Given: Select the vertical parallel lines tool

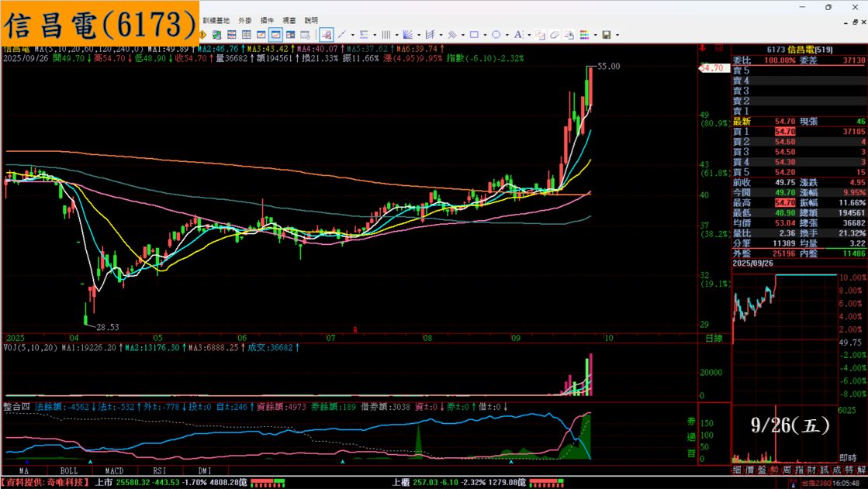Looking at the screenshot, I should (x=386, y=35).
